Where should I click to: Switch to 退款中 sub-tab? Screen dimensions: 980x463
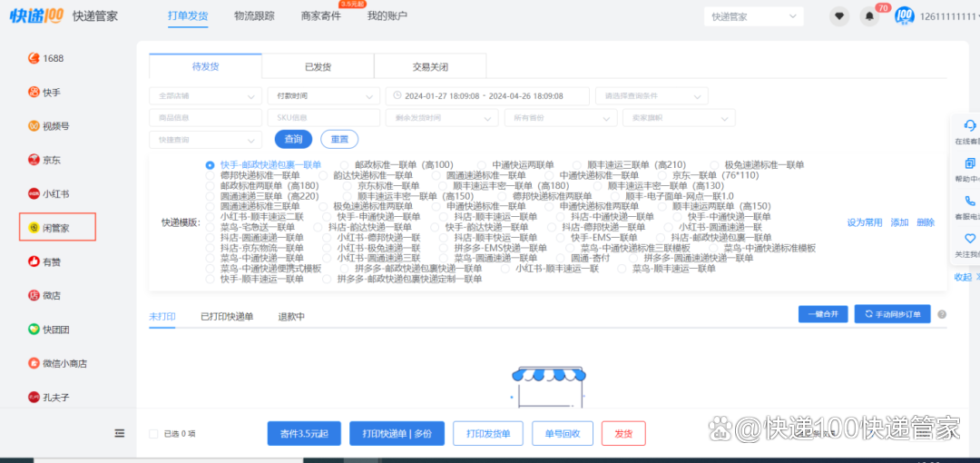click(x=292, y=317)
